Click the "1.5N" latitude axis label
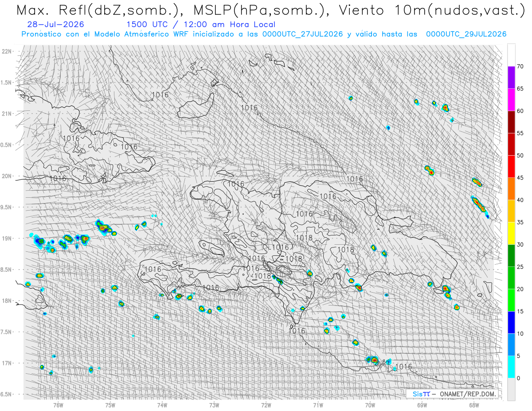This screenshot has height=411, width=532. [6, 82]
